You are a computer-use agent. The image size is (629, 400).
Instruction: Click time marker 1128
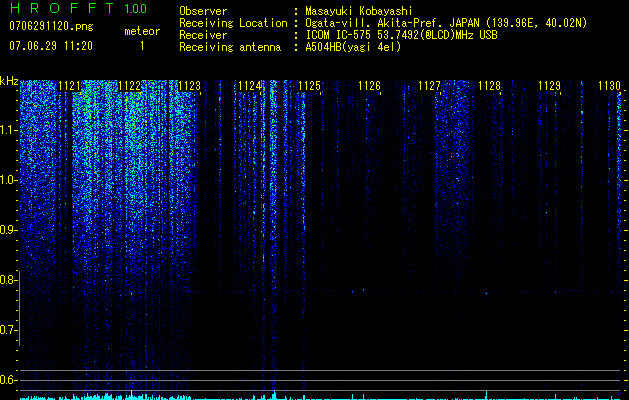tap(489, 86)
